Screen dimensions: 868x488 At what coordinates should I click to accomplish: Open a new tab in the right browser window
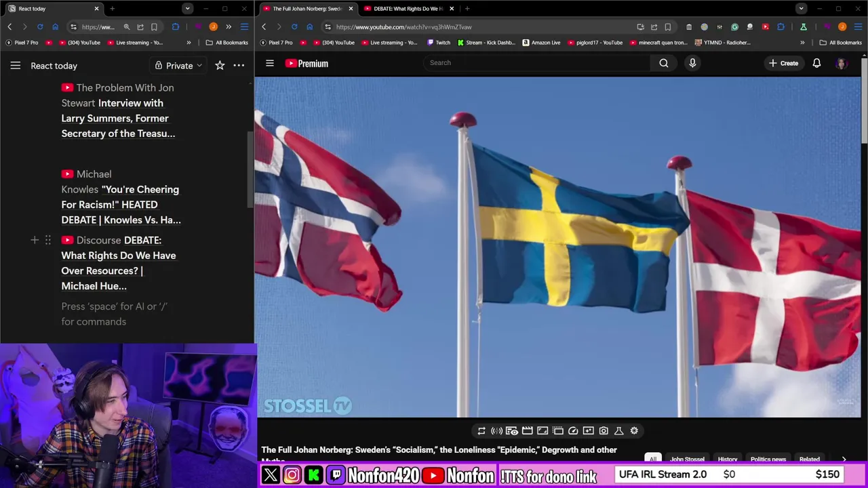coord(467,9)
